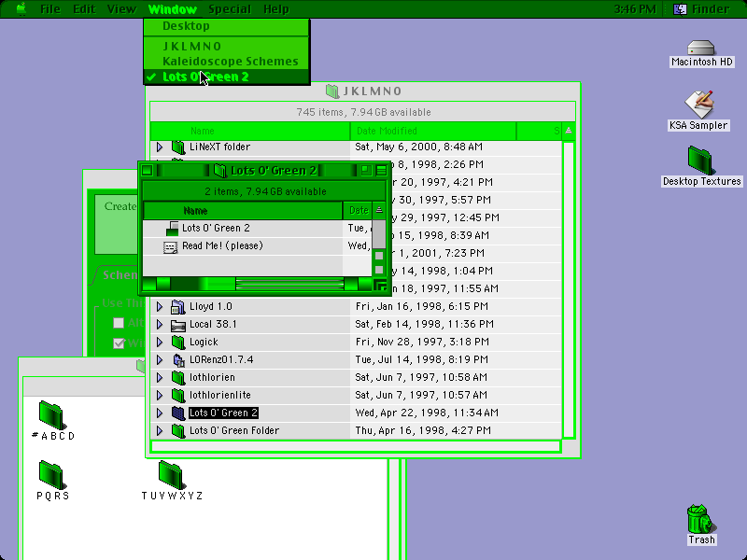Click the clock showing 3:46 PM

pyautogui.click(x=635, y=9)
